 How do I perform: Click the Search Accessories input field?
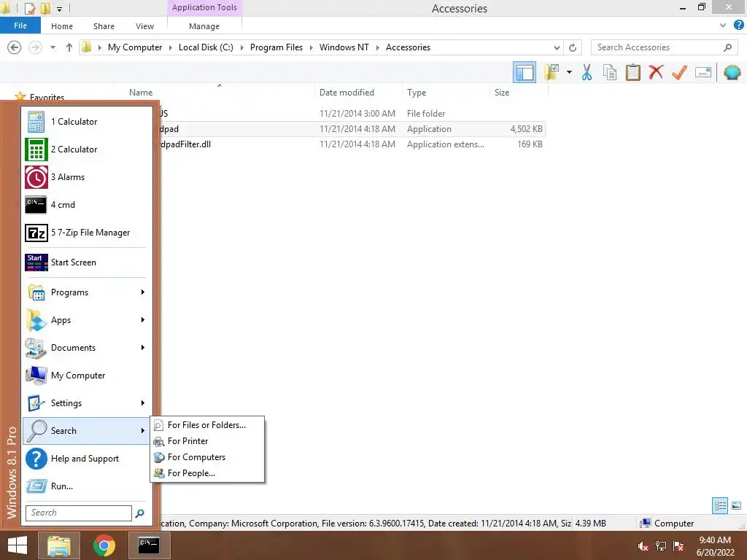pyautogui.click(x=664, y=47)
